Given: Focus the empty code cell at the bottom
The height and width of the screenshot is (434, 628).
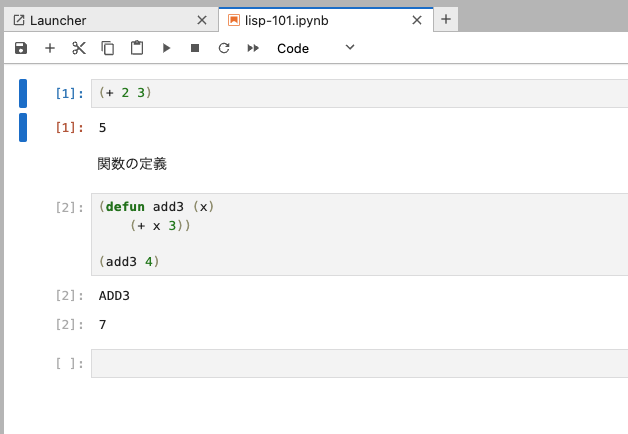Looking at the screenshot, I should pyautogui.click(x=360, y=363).
